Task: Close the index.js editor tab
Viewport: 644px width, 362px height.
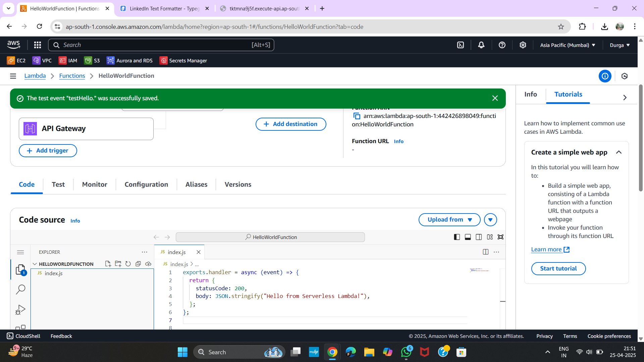Action: point(199,252)
